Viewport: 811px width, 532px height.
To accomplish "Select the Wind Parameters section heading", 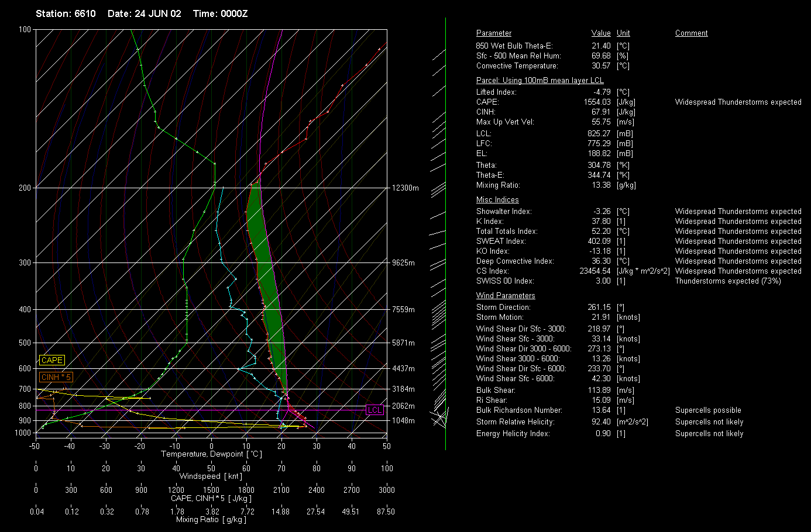I will click(506, 296).
